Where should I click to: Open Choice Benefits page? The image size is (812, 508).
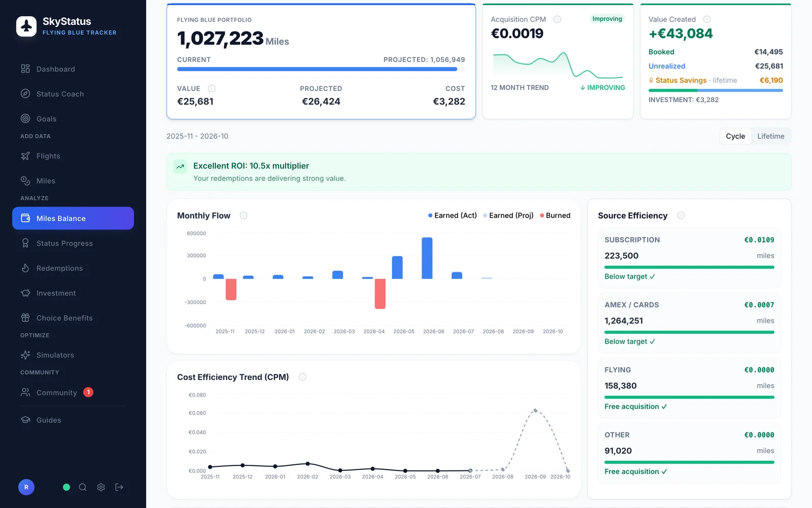tap(73, 318)
